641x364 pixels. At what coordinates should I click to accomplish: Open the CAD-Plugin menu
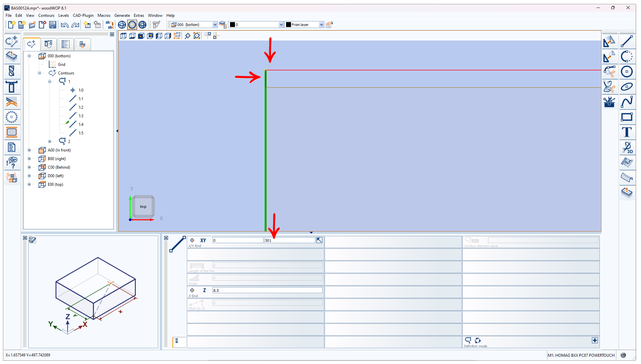click(83, 15)
